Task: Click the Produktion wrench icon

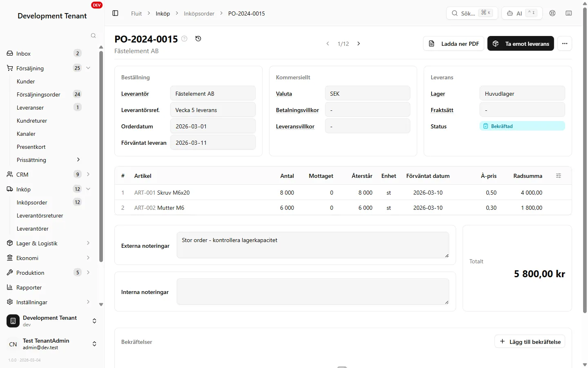Action: pyautogui.click(x=10, y=272)
